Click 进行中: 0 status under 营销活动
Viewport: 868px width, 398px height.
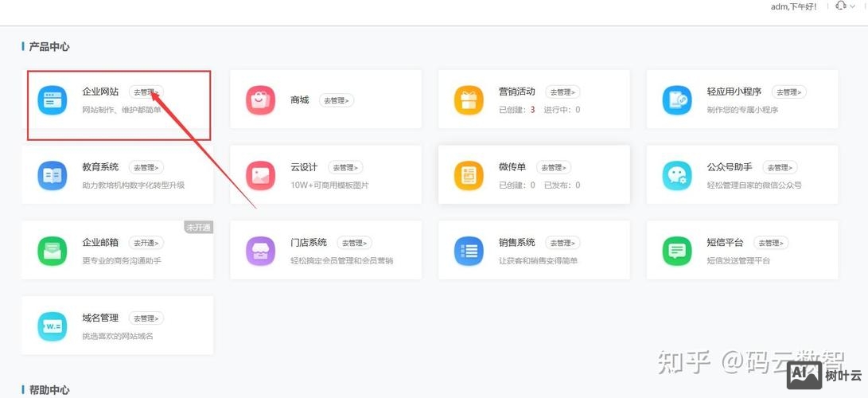562,110
